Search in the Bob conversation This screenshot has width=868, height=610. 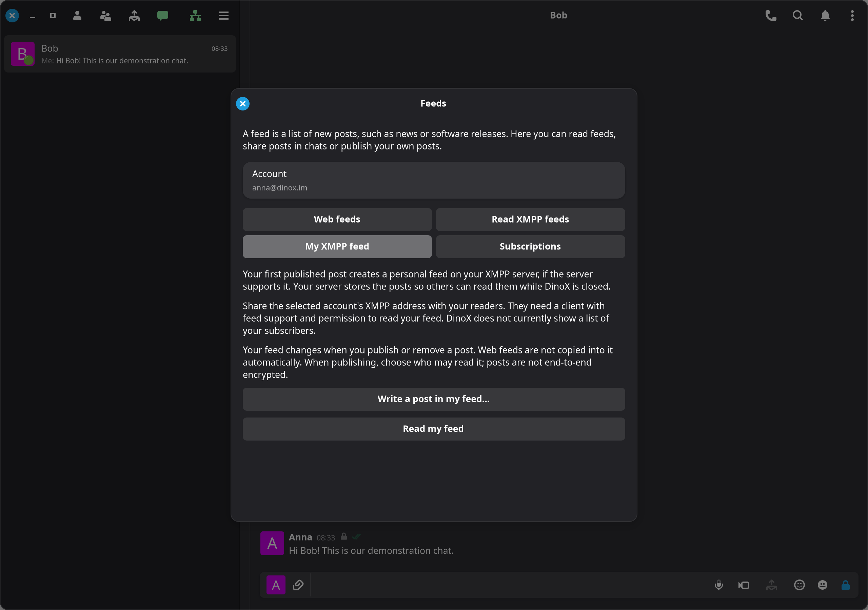798,16
